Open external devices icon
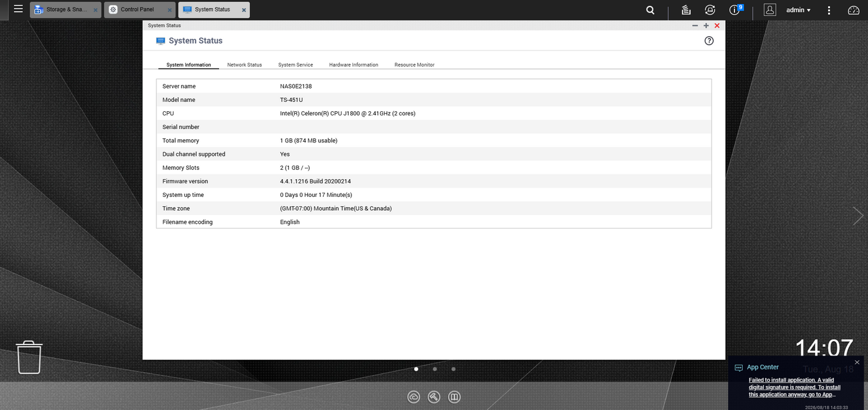 point(710,10)
